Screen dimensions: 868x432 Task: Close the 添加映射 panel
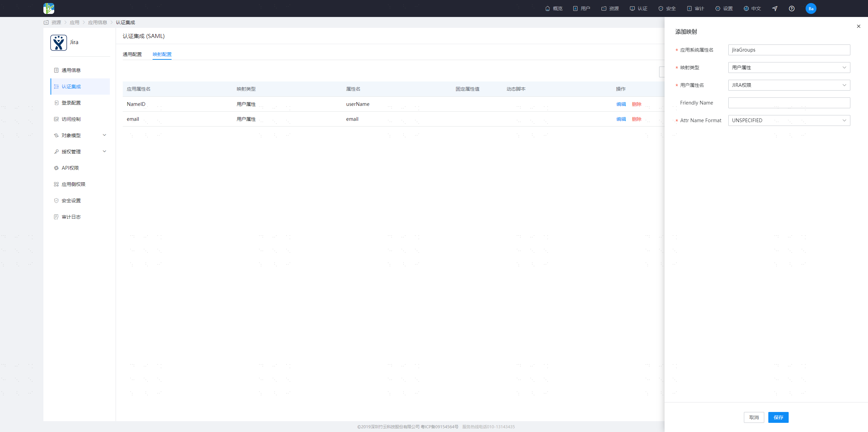[x=859, y=26]
